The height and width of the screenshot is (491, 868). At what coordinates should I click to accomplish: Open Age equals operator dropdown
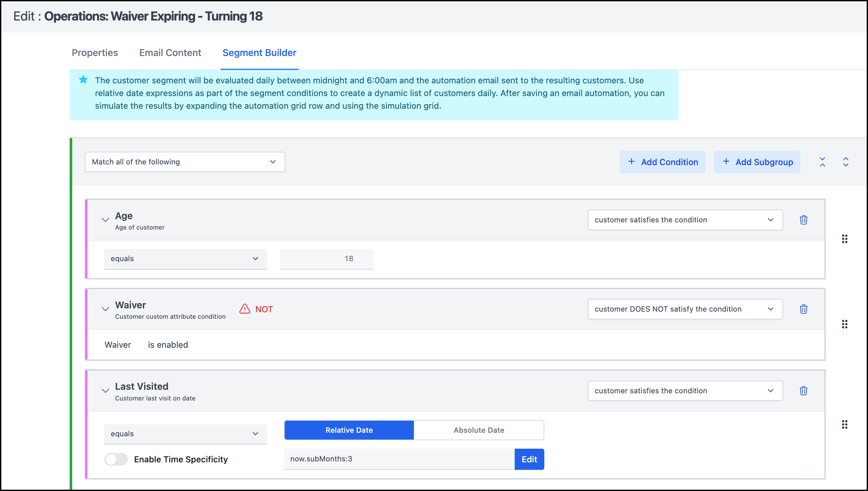(185, 259)
